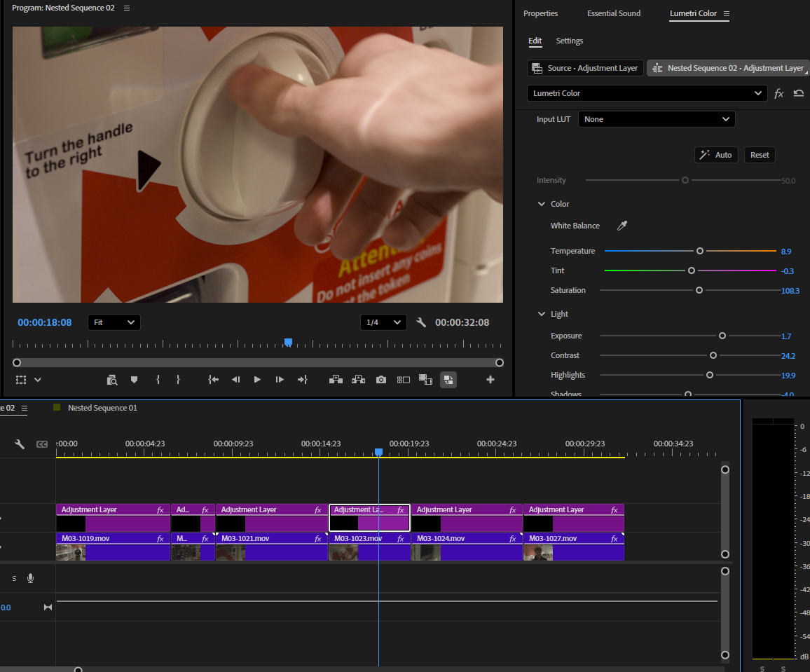Viewport: 810px width, 672px height.
Task: Open the Settings tab in Lumetri
Action: 569,41
